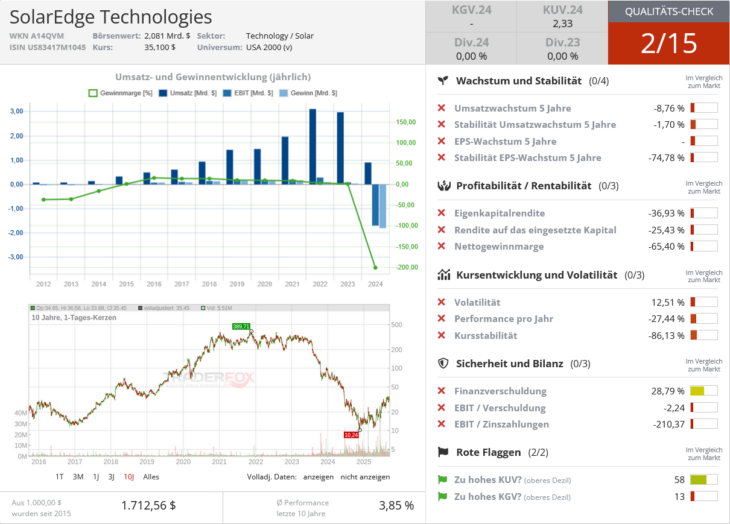Switch the chart to 1J range

[x=96, y=477]
